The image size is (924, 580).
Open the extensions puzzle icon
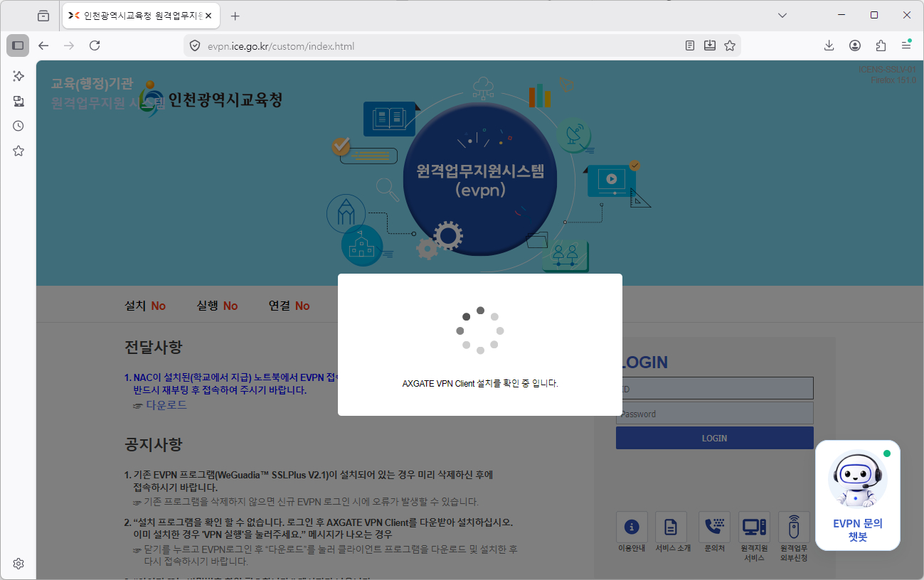pos(881,45)
